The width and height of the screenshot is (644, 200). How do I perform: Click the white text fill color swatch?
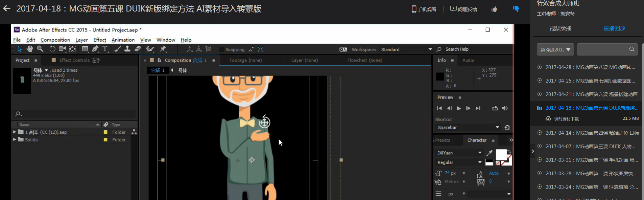(x=501, y=155)
